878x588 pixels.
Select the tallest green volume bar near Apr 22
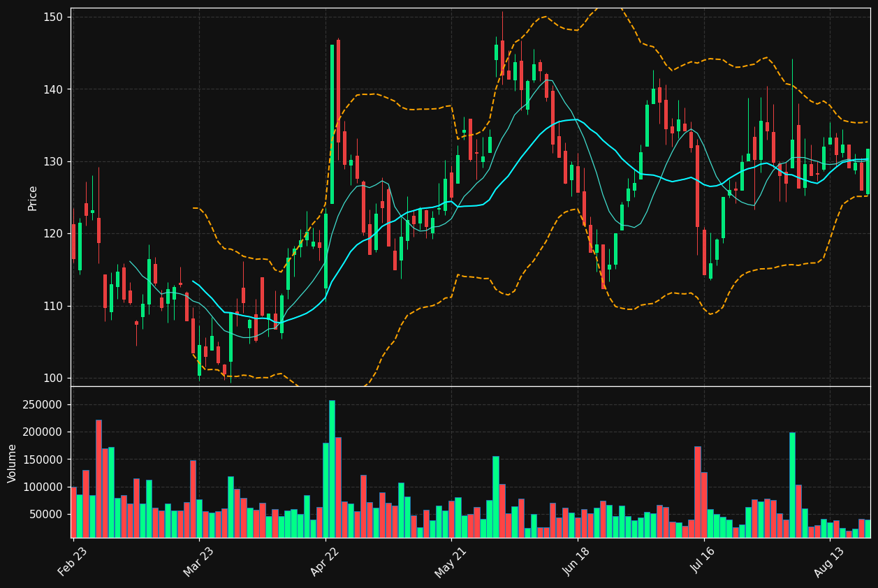[332, 469]
